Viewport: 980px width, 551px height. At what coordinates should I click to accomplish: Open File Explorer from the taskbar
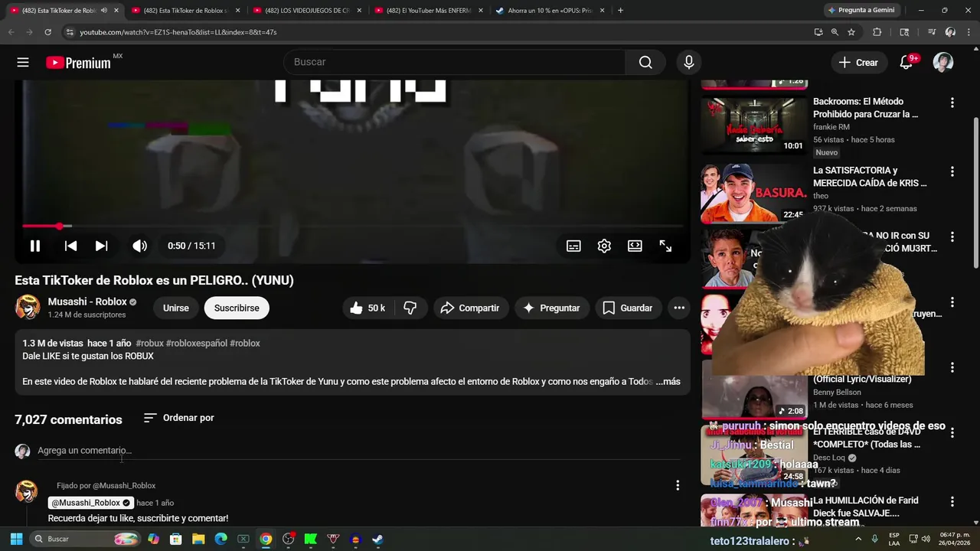pyautogui.click(x=198, y=539)
